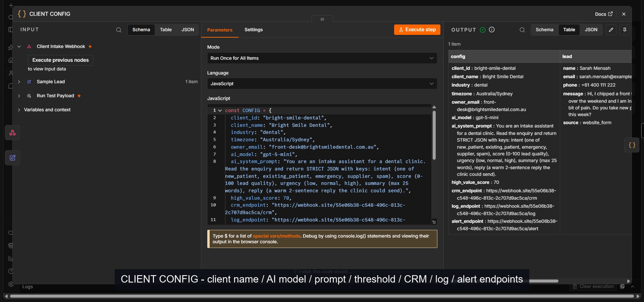Screen dimensions: 644x302
Task: Switch output view to Schema
Action: tap(544, 30)
